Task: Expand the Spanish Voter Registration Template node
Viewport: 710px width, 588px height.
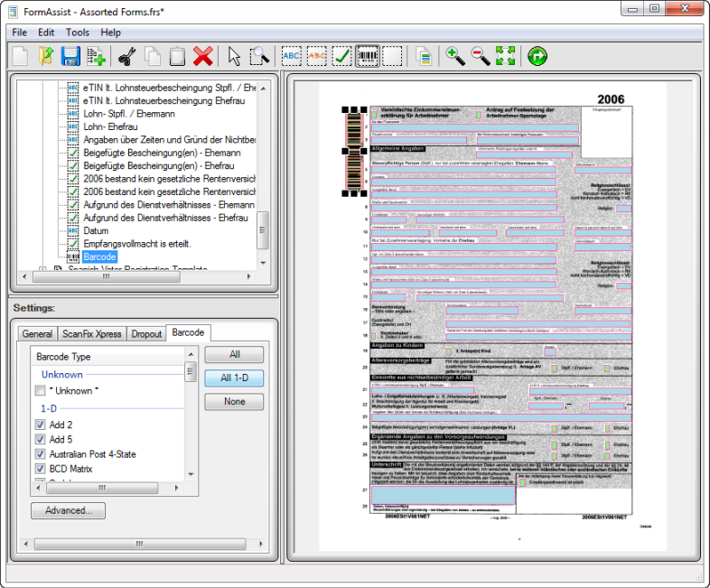Action: click(x=42, y=269)
